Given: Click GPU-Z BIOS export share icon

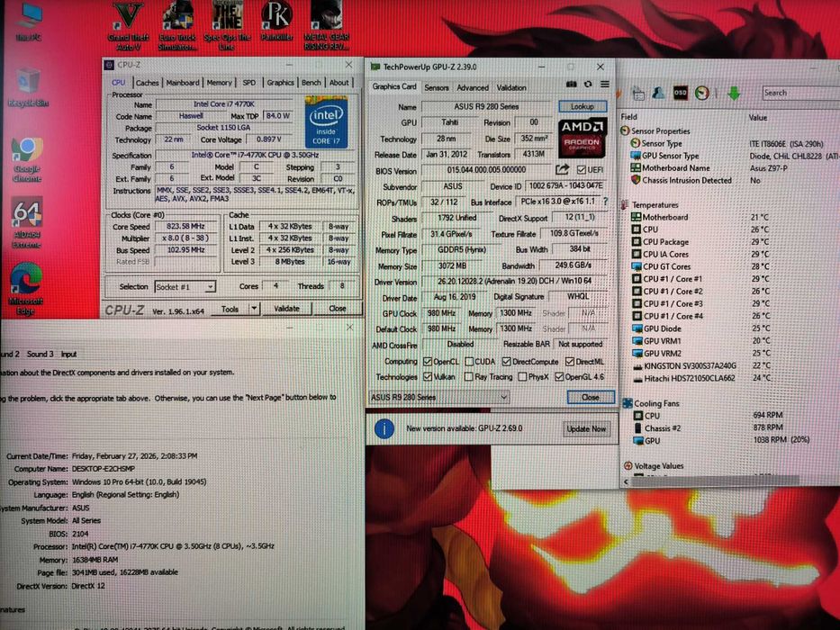Looking at the screenshot, I should [562, 170].
